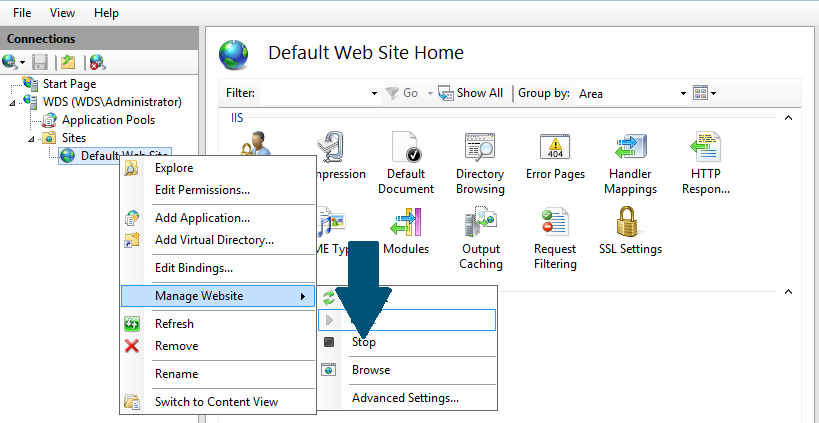
Task: Open the SSL Settings feature
Action: (630, 231)
